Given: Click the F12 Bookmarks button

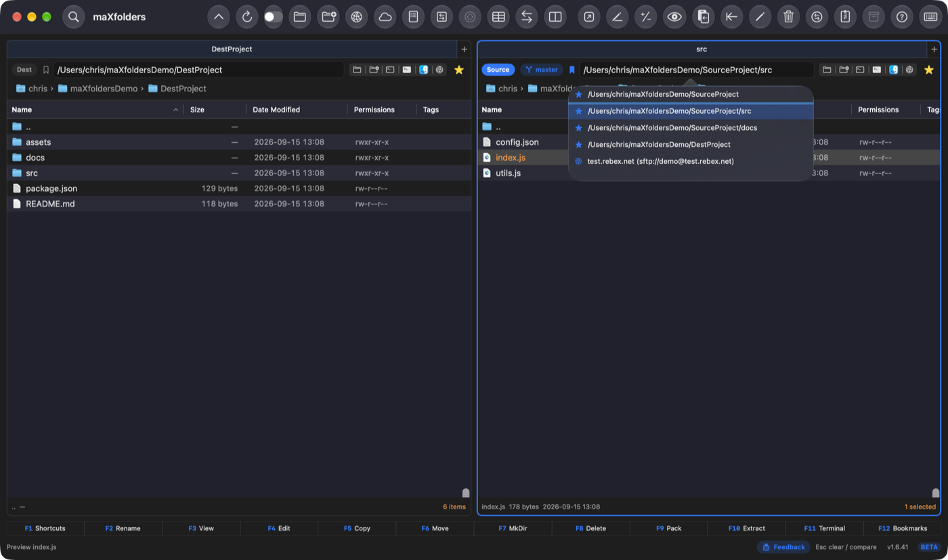Looking at the screenshot, I should [902, 528].
